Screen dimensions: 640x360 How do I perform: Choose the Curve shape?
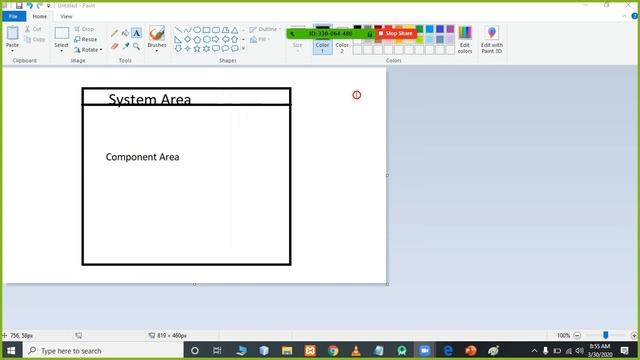(x=187, y=30)
